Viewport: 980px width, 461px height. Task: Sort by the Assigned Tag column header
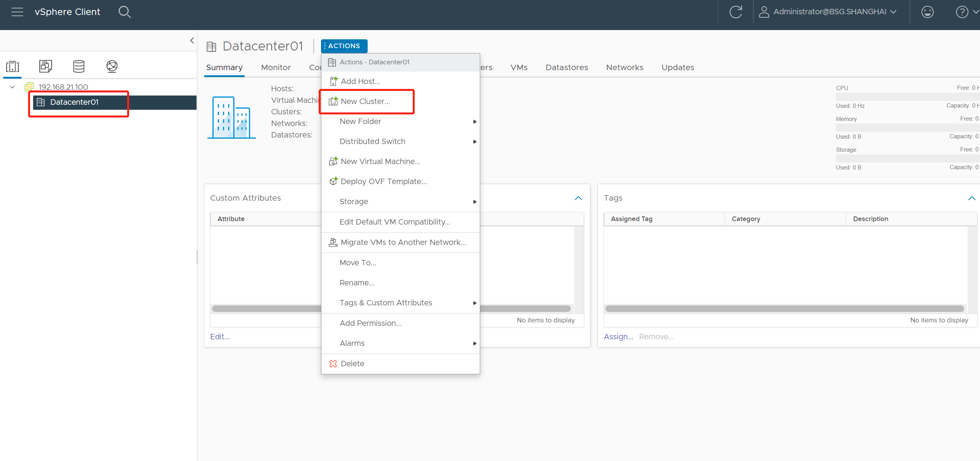(x=664, y=219)
